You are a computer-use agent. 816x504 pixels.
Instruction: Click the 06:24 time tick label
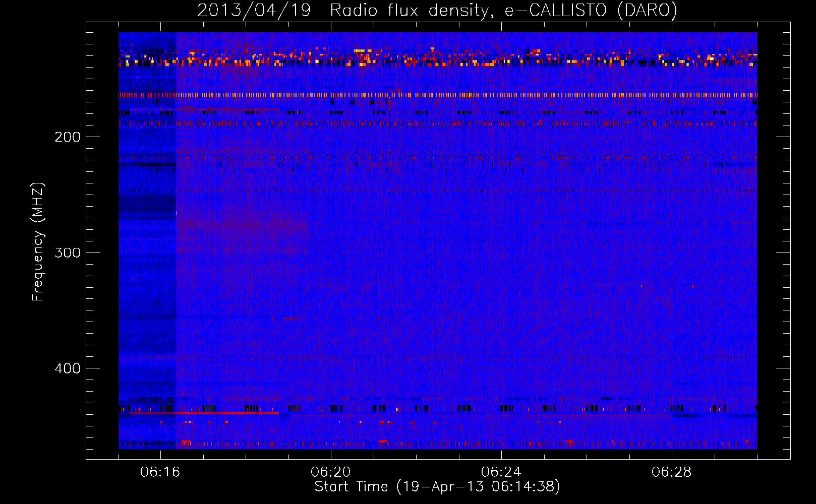[501, 472]
